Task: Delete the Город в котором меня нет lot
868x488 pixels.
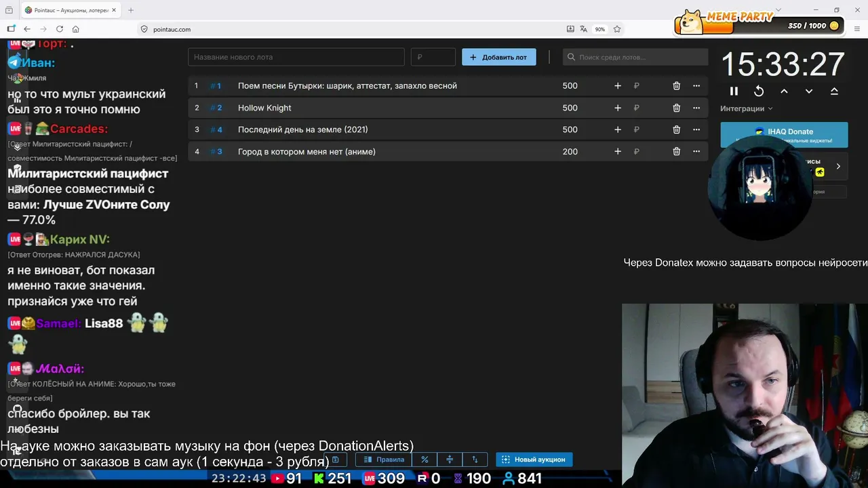Action: coord(676,152)
